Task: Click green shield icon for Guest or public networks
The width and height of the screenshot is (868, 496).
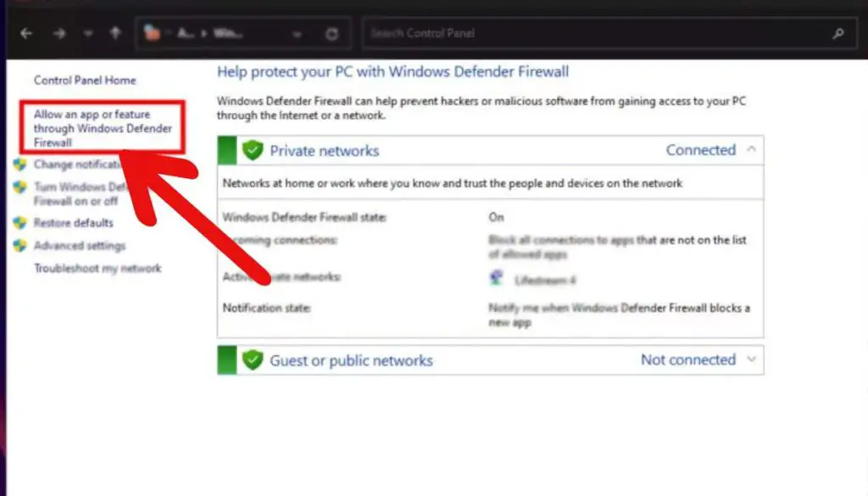Action: coord(253,359)
